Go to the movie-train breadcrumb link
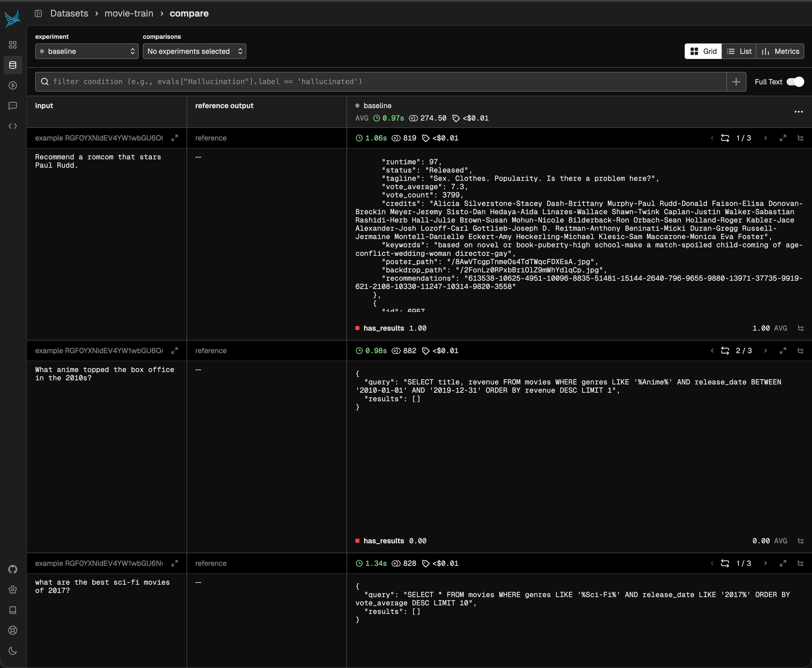This screenshot has width=812, height=668. [x=129, y=13]
